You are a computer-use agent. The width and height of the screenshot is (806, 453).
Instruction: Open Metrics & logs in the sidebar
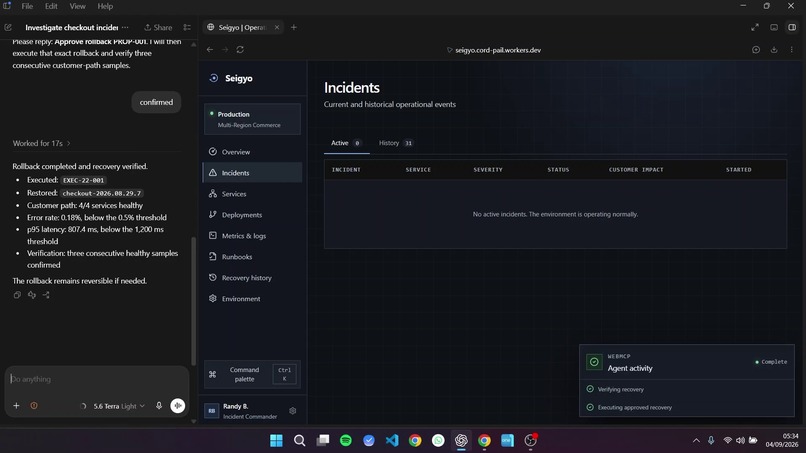(x=252, y=235)
